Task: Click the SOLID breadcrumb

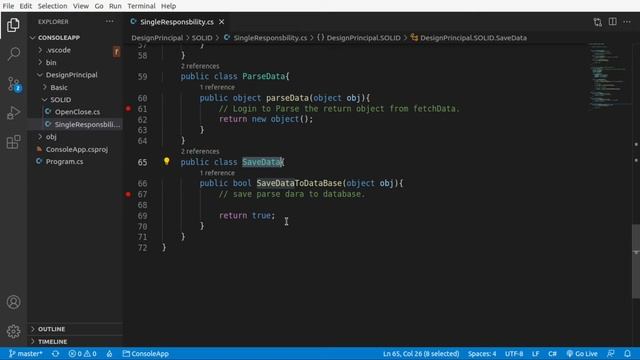Action: pyautogui.click(x=202, y=38)
